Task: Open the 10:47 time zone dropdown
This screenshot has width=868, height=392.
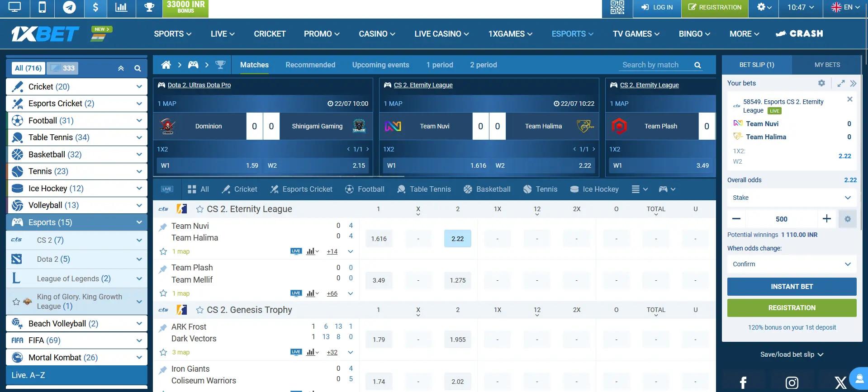Action: [801, 7]
